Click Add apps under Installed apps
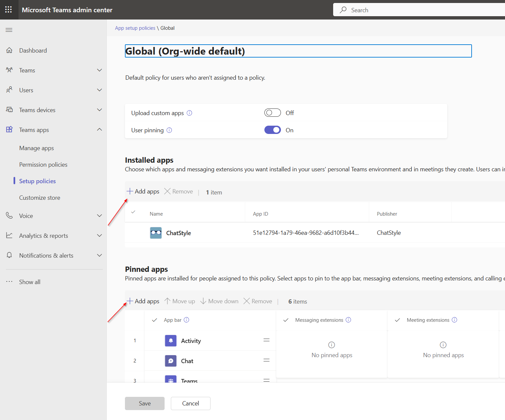Screen dimensions: 505x420 [143, 191]
